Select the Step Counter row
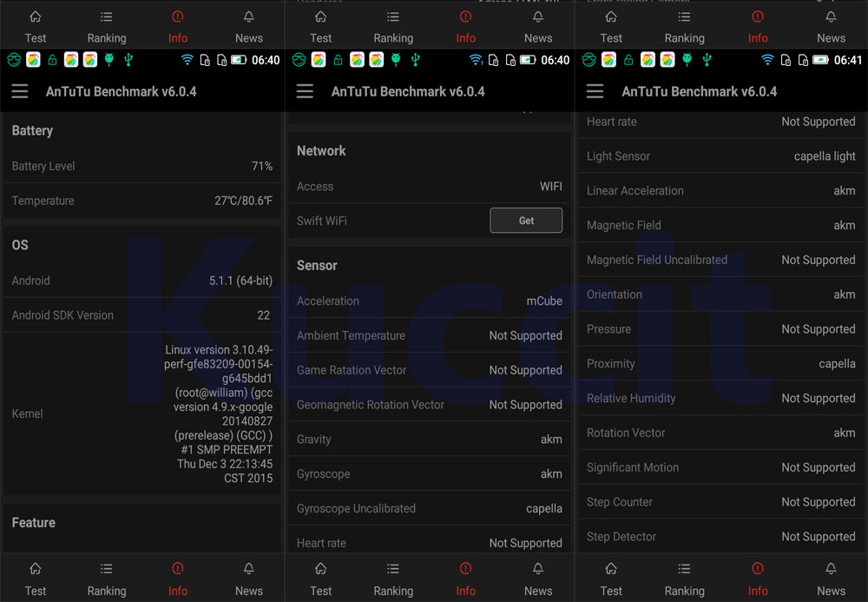The image size is (868, 602). point(720,502)
